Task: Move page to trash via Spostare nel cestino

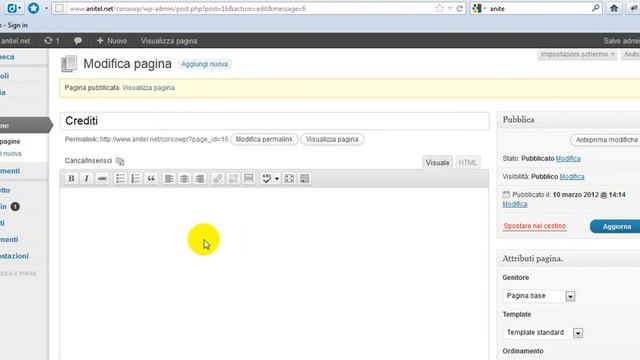Action: [x=534, y=226]
